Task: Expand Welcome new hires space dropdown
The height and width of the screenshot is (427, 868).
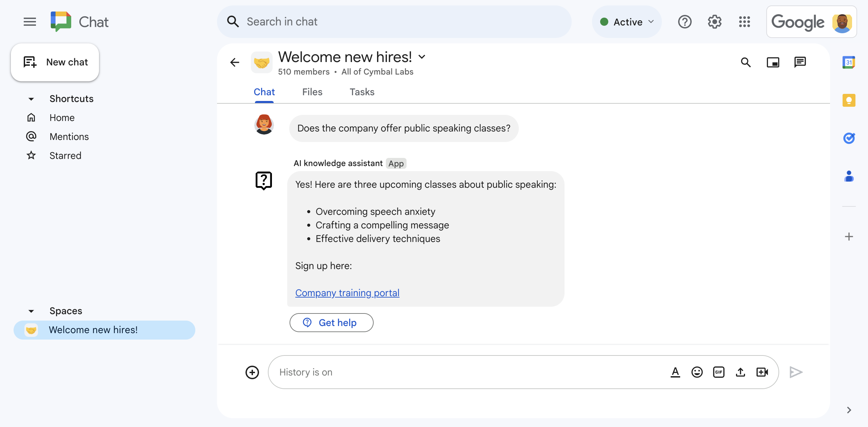Action: [422, 56]
